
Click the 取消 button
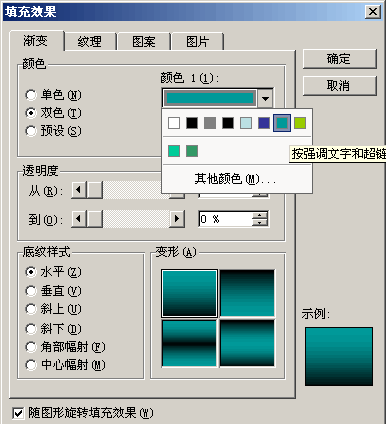click(x=339, y=86)
